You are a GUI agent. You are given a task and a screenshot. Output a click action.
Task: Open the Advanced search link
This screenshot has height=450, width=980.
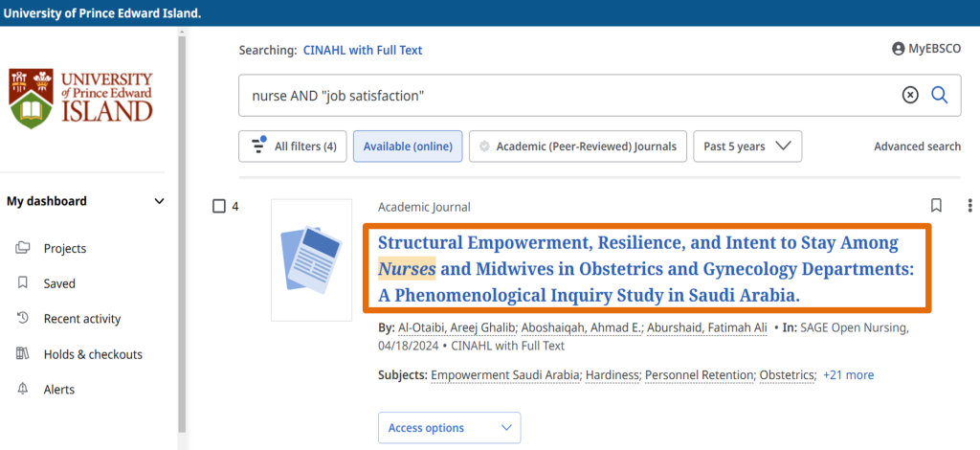pyautogui.click(x=917, y=146)
